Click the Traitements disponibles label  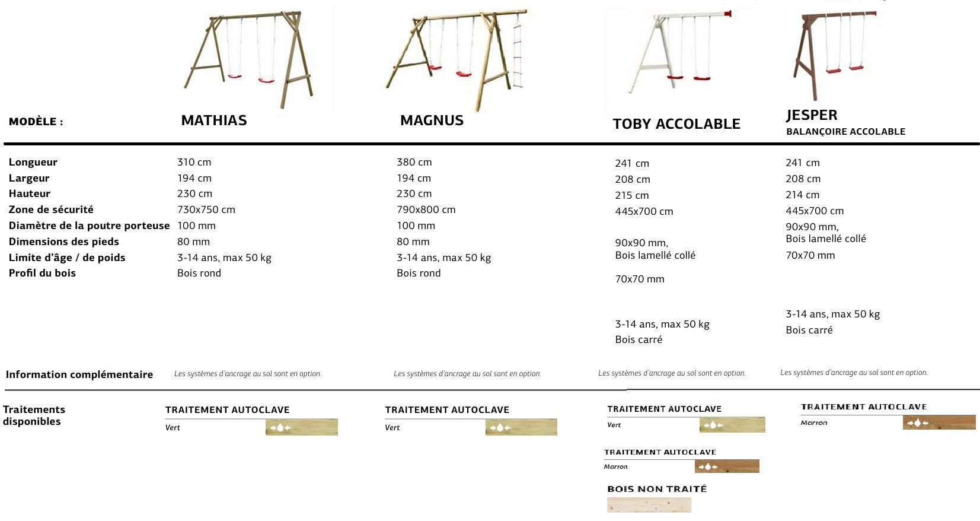pos(34,415)
